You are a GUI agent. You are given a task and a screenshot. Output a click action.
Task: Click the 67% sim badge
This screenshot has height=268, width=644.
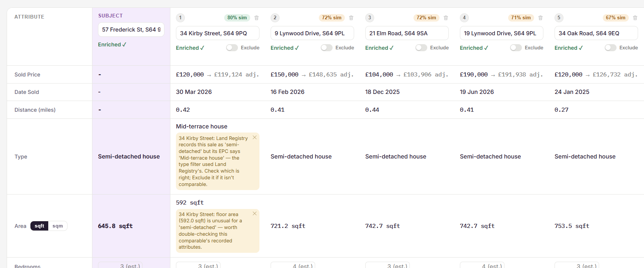click(x=615, y=18)
